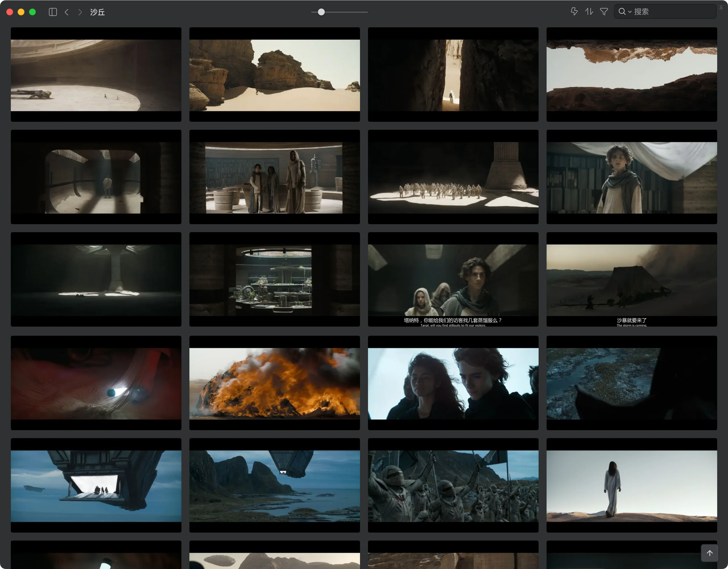This screenshot has height=569, width=728.
Task: Click the 搜索 search input field
Action: 665,12
